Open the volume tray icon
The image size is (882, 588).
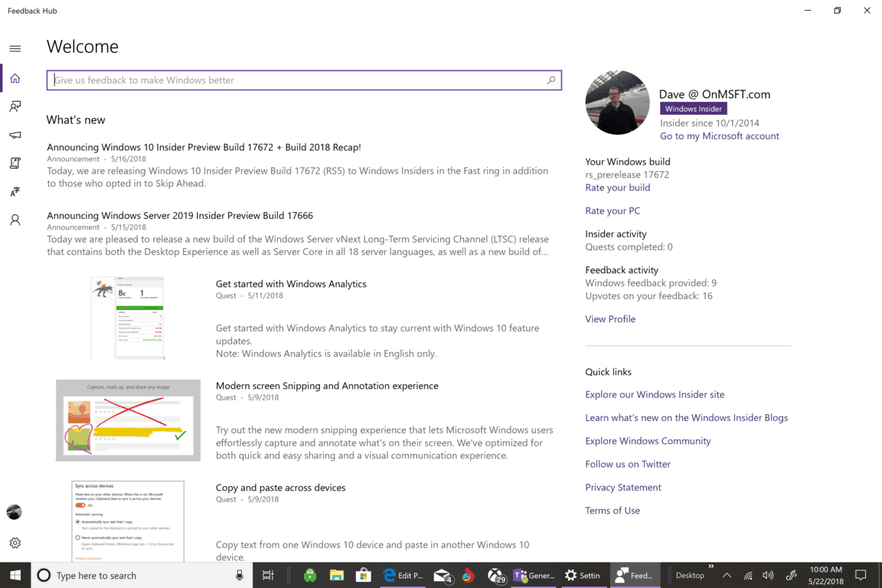point(769,575)
